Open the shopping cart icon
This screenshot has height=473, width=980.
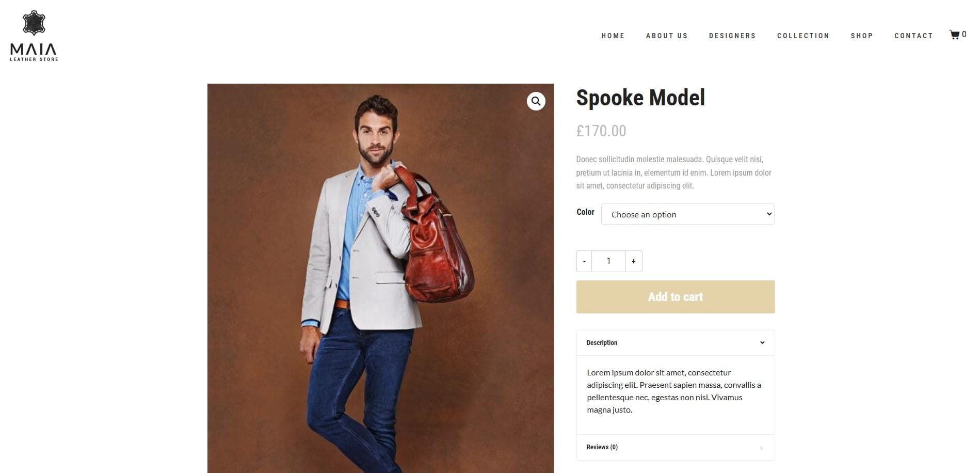[954, 35]
